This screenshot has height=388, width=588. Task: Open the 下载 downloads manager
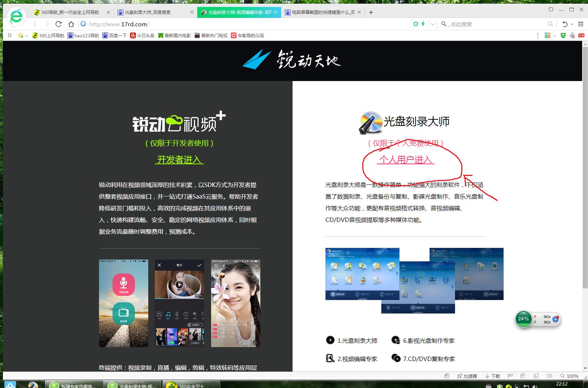(492, 376)
